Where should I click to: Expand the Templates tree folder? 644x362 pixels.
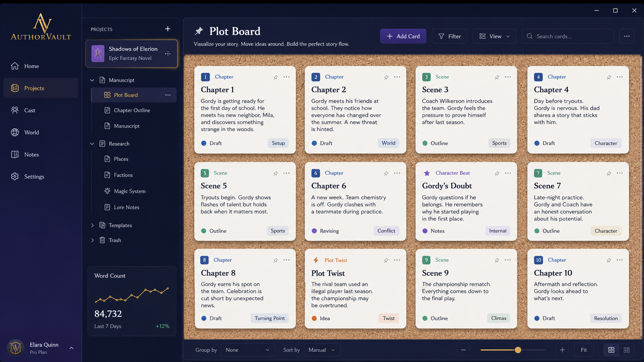coord(92,225)
